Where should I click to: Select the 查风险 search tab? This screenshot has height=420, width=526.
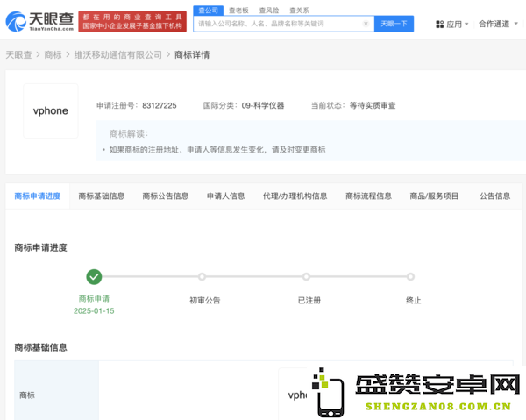(269, 11)
